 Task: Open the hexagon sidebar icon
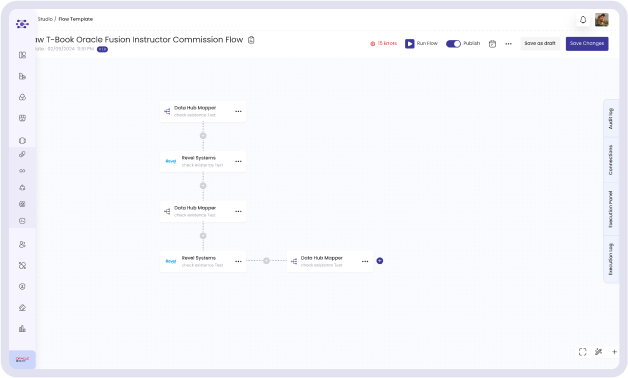coord(22,141)
